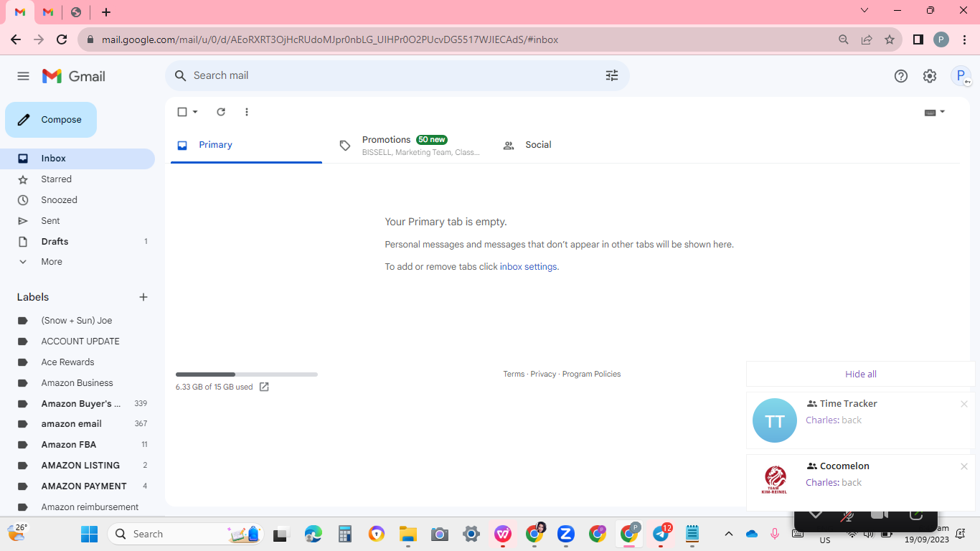
Task: Open Chrome menu three dots
Action: tap(964, 39)
